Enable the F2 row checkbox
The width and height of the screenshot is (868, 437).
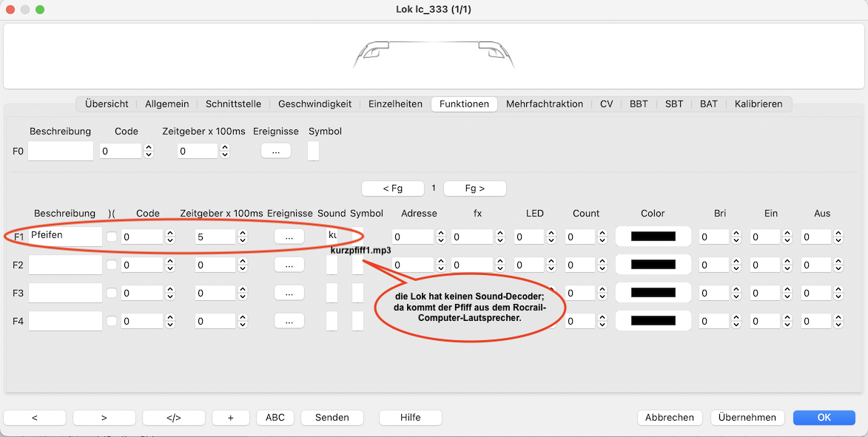coord(112,265)
